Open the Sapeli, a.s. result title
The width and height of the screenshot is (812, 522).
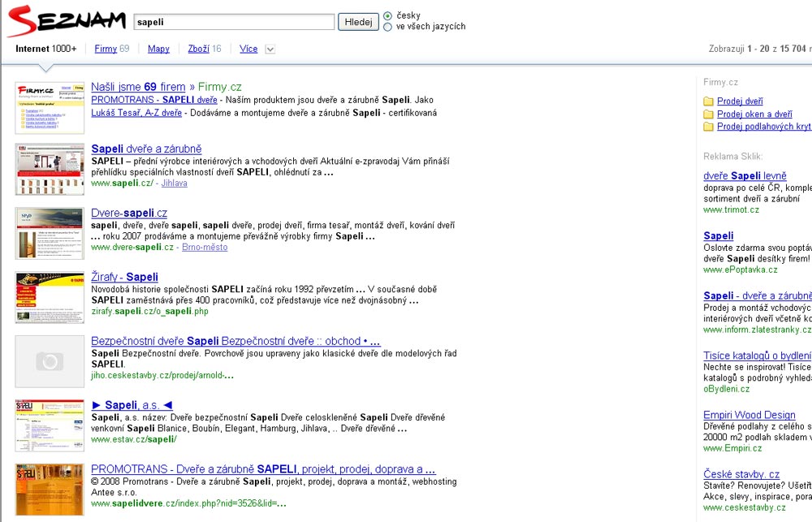tap(132, 405)
